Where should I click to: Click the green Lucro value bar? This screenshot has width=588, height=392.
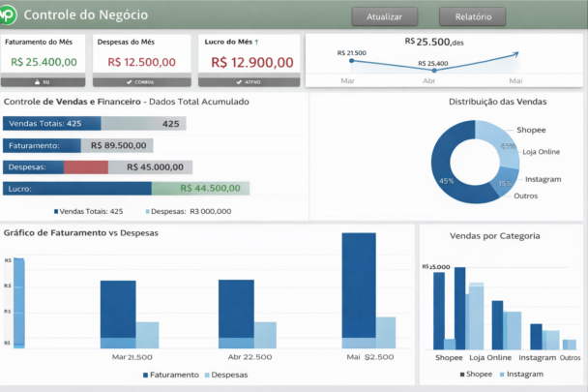201,188
